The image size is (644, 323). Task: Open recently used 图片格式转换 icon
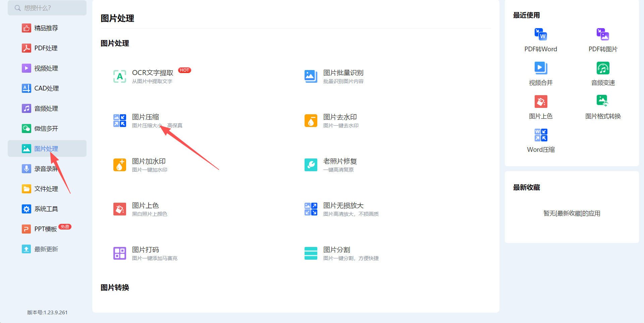coord(603,101)
